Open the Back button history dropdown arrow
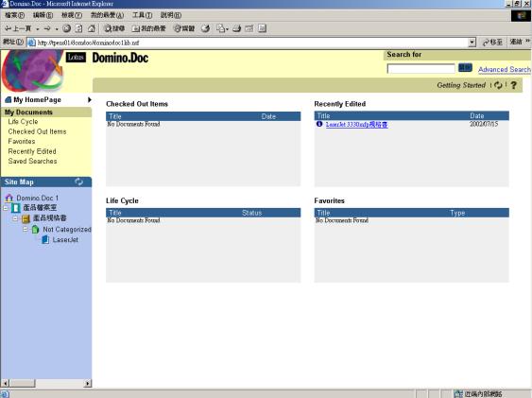The image size is (532, 398). [x=37, y=29]
